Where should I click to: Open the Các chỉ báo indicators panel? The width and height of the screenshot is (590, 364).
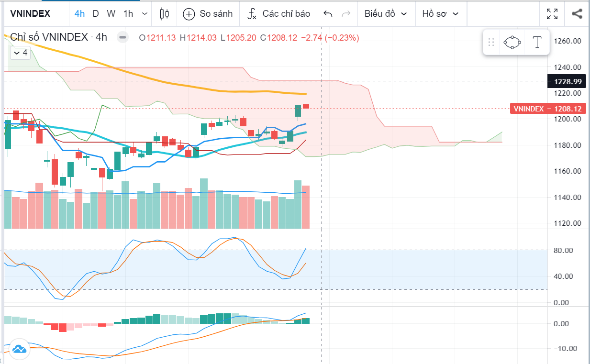pos(278,14)
